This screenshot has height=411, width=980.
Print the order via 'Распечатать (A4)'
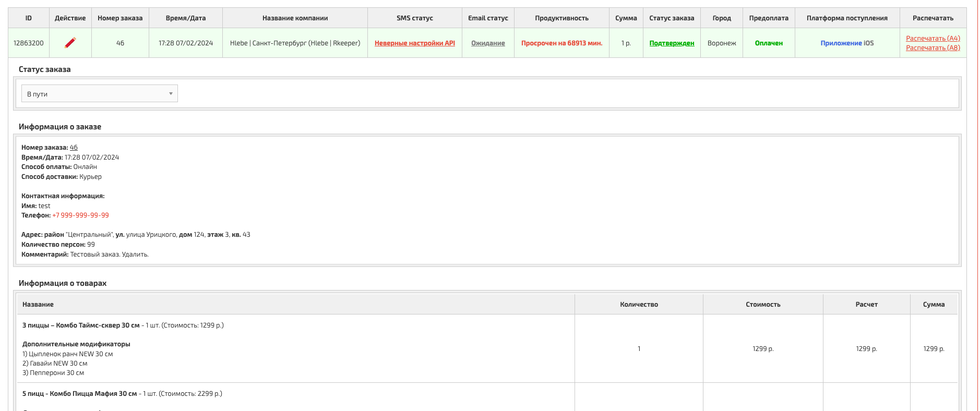pos(933,38)
